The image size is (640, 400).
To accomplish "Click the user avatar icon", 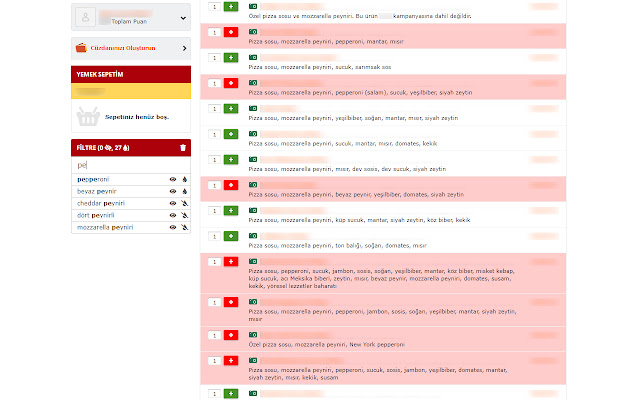I will pyautogui.click(x=85, y=17).
